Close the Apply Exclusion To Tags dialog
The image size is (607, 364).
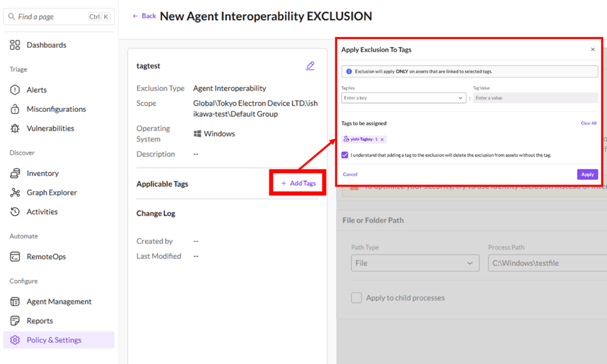pyautogui.click(x=593, y=50)
